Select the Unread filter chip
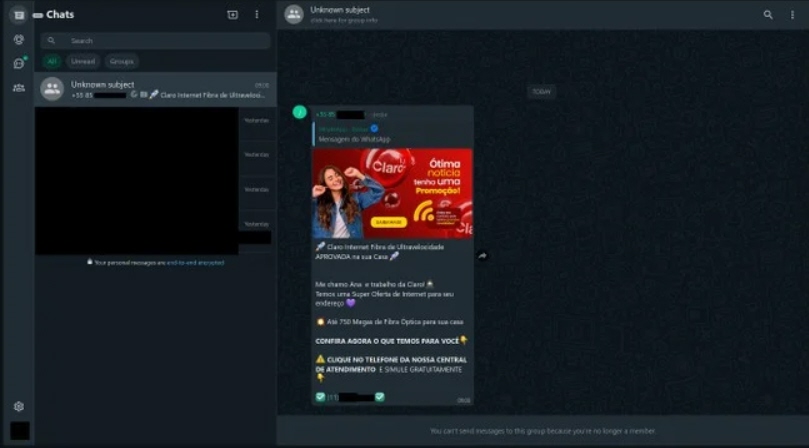This screenshot has height=448, width=809. 83,61
